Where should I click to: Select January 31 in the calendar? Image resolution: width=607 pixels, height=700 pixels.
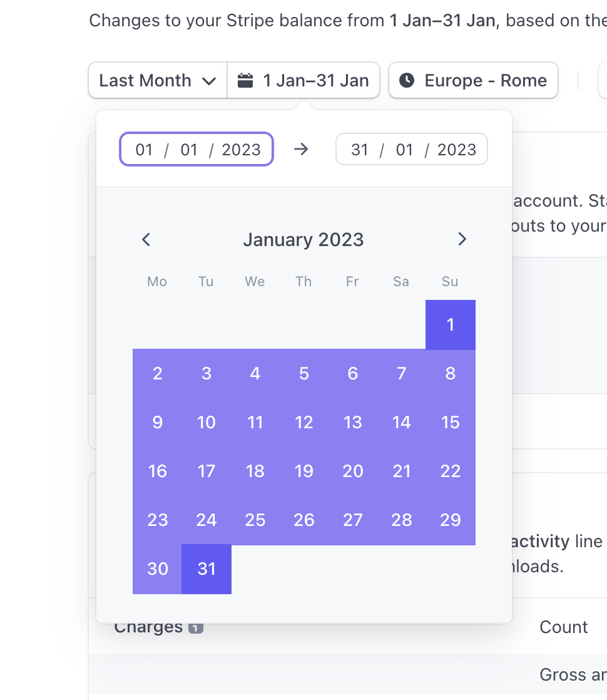207,569
